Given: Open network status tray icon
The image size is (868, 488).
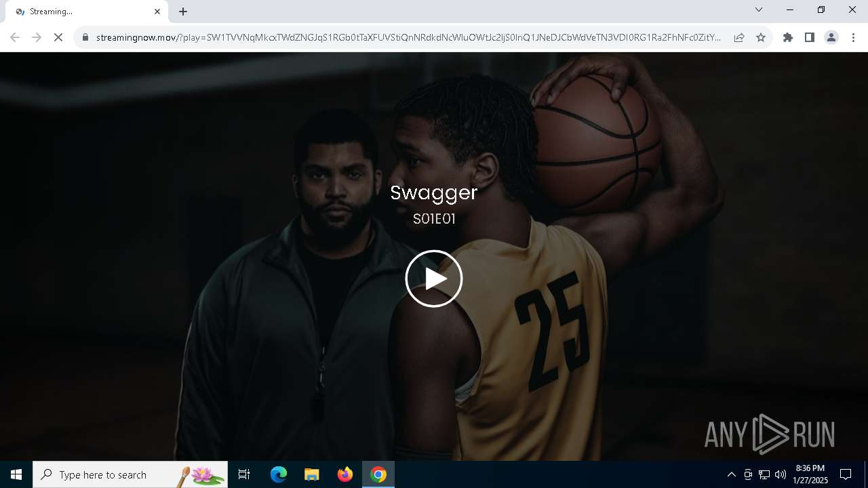Looking at the screenshot, I should pyautogui.click(x=764, y=474).
